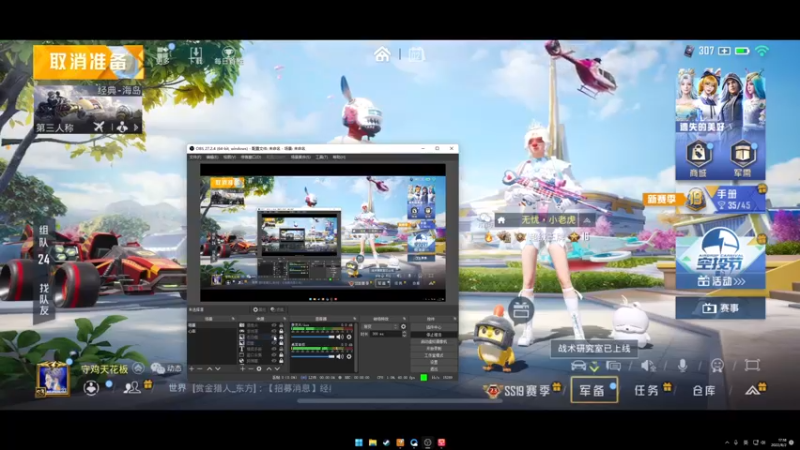Pop out the OBS audio mixer dock

355,319
